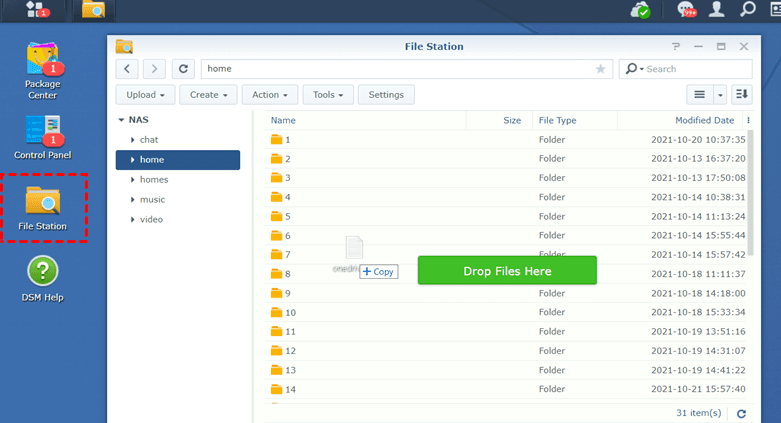Open the chat notifications icon
Viewport: 781px width, 423px height.
point(686,9)
